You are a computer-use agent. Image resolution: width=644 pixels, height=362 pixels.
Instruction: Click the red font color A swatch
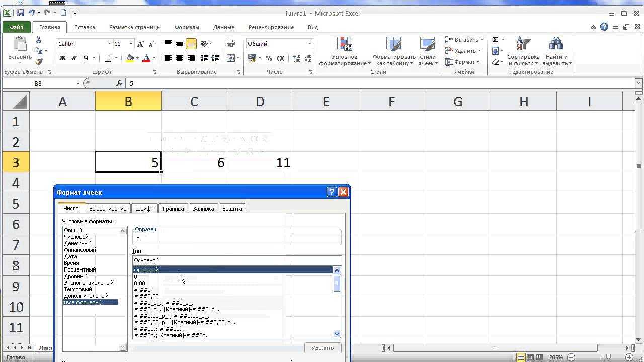point(146,58)
